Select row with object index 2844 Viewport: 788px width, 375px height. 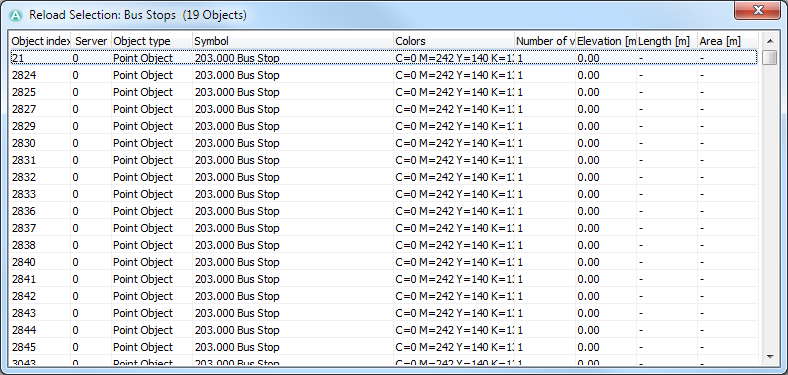click(383, 330)
